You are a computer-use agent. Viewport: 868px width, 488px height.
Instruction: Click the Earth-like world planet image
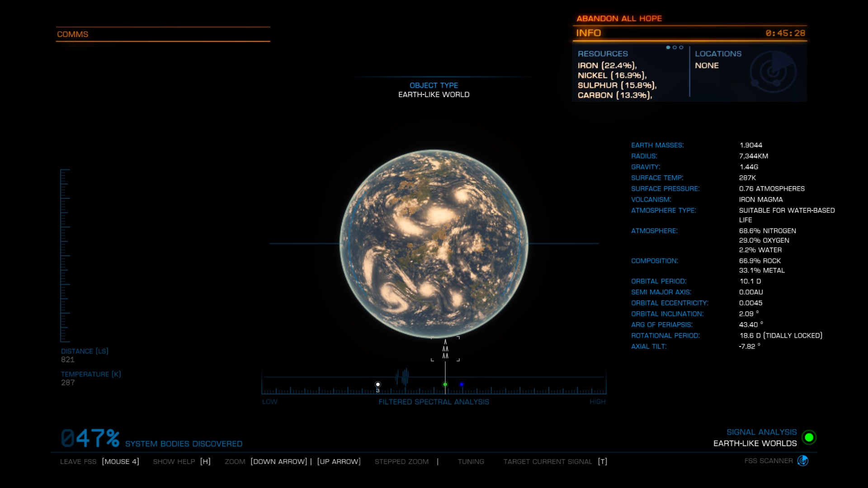(434, 244)
